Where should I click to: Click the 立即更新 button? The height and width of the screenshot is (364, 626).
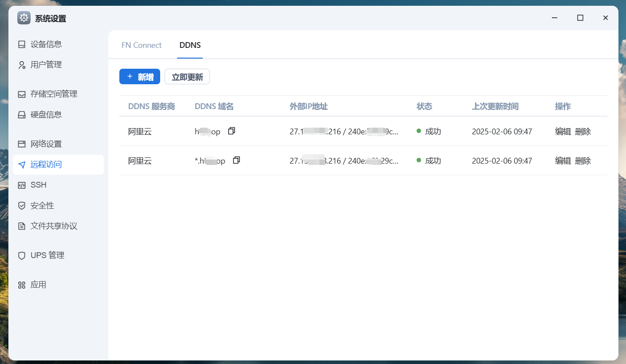pos(187,77)
